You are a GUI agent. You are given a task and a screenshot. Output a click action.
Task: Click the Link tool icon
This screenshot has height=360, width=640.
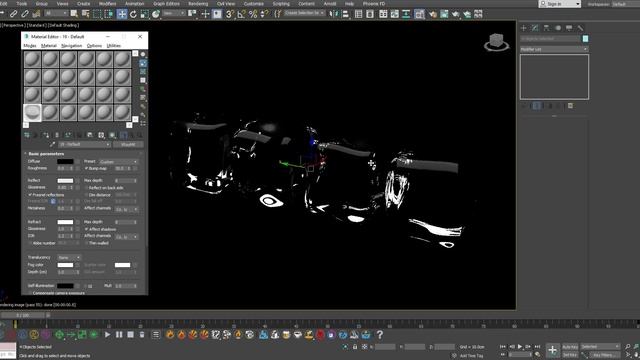(13, 14)
